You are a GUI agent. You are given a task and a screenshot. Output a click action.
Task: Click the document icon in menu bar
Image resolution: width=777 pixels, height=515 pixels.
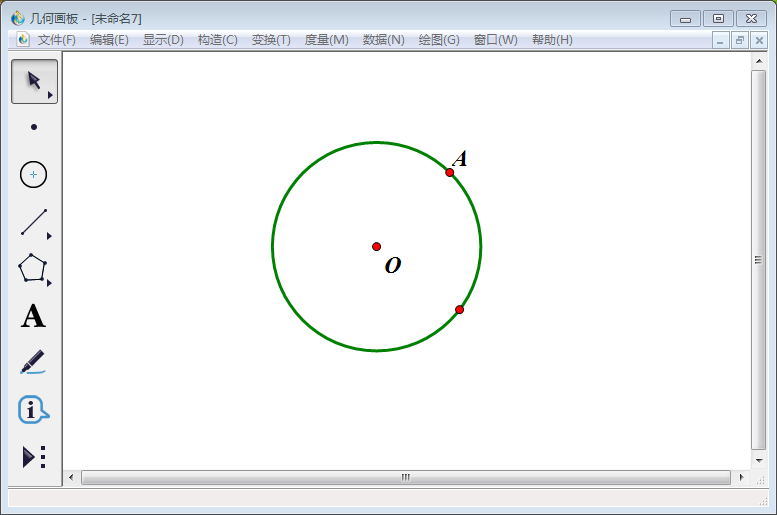coord(23,40)
